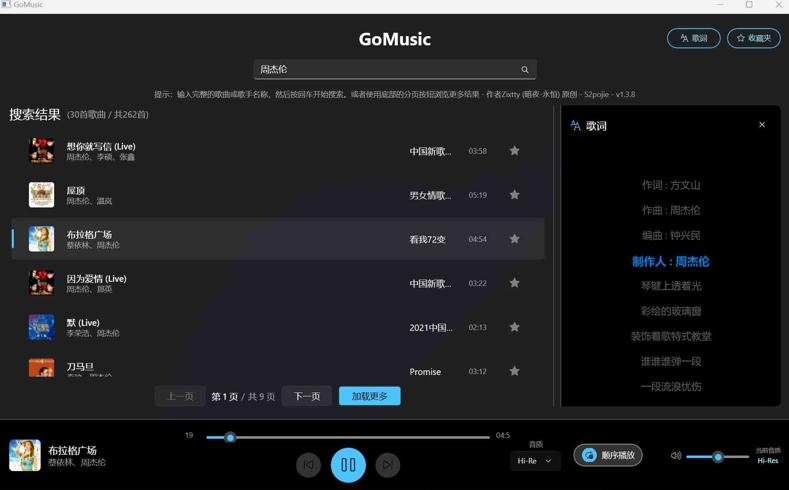The height and width of the screenshot is (490, 789).
Task: Click album cover of 屋顶
Action: pos(41,195)
